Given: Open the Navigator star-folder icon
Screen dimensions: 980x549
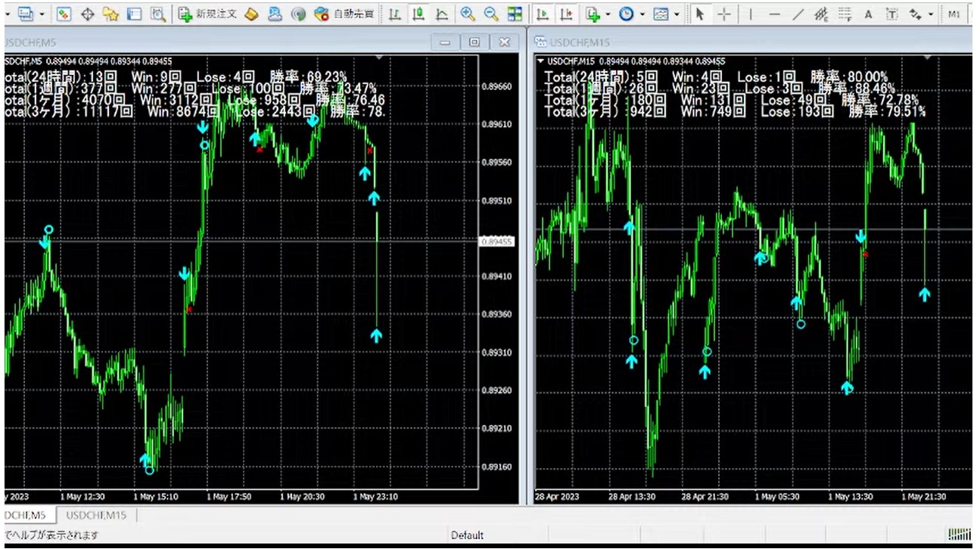Looking at the screenshot, I should click(x=110, y=14).
